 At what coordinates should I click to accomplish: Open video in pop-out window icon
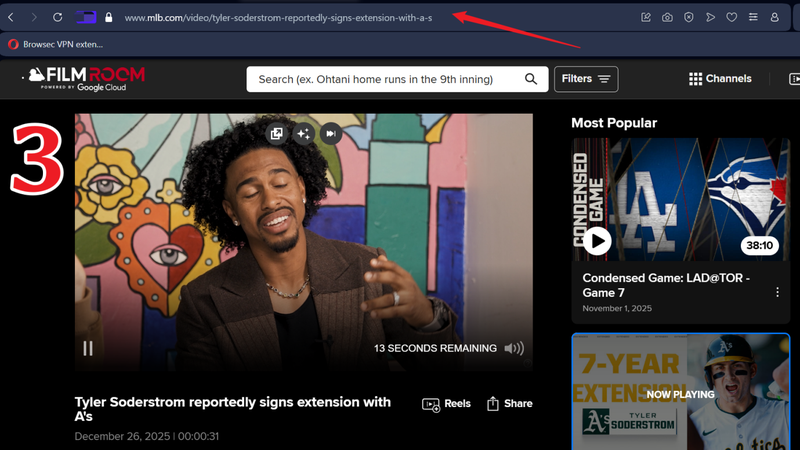click(277, 133)
